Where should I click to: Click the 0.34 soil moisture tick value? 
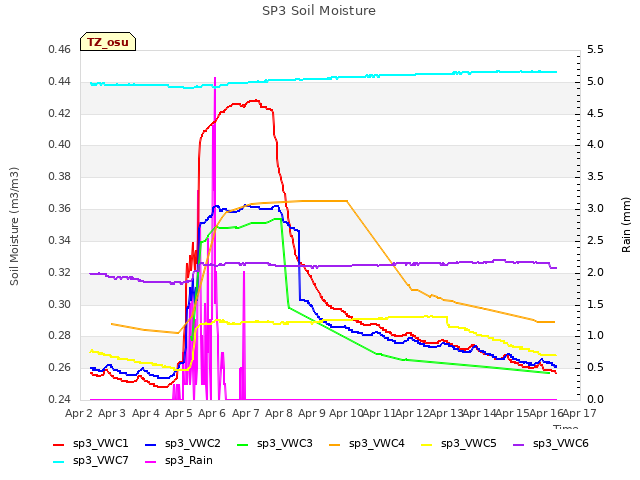coord(60,240)
